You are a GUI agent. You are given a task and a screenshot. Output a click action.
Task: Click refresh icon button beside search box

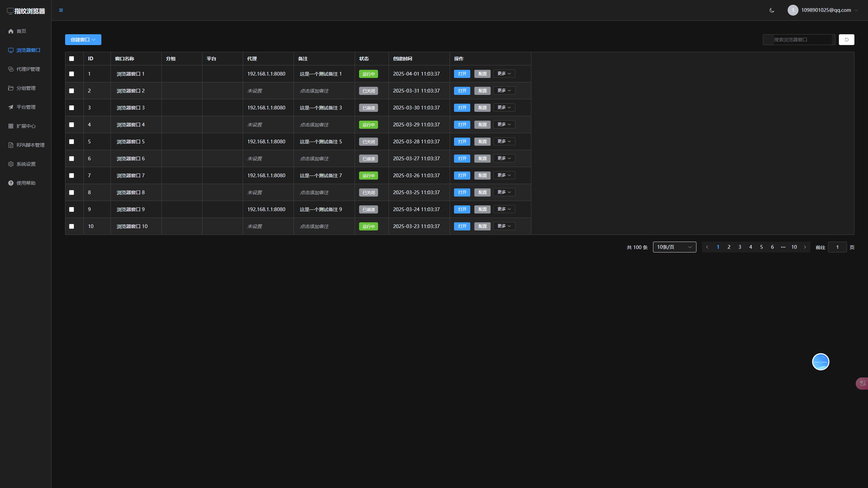pyautogui.click(x=846, y=40)
